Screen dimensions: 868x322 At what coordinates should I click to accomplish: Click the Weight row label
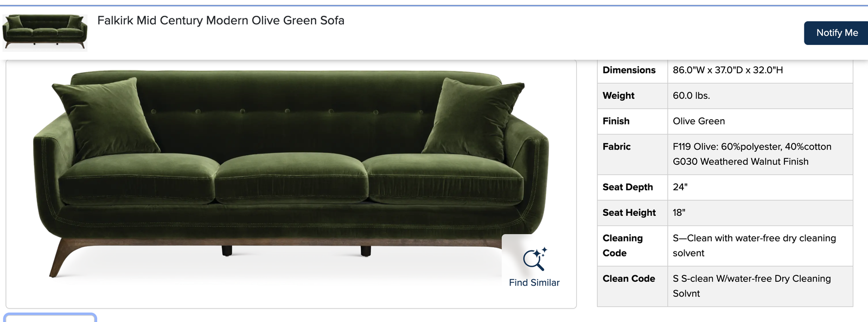point(618,95)
